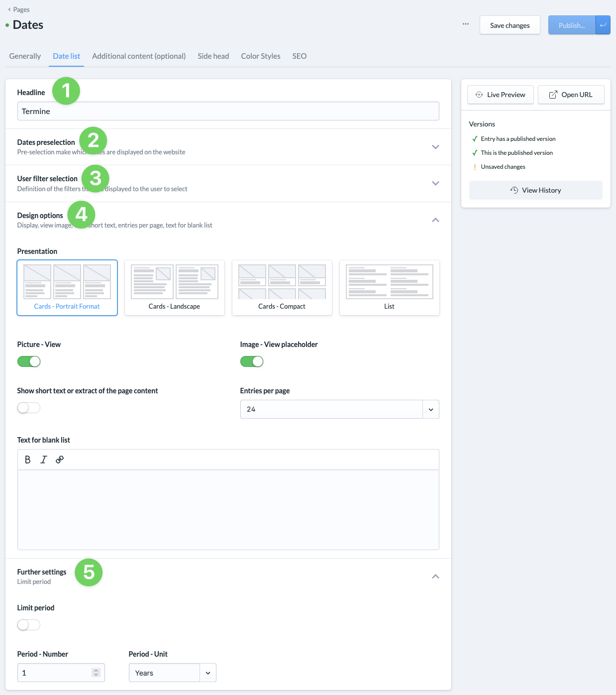
Task: Switch to the Generally tab
Action: pos(25,56)
